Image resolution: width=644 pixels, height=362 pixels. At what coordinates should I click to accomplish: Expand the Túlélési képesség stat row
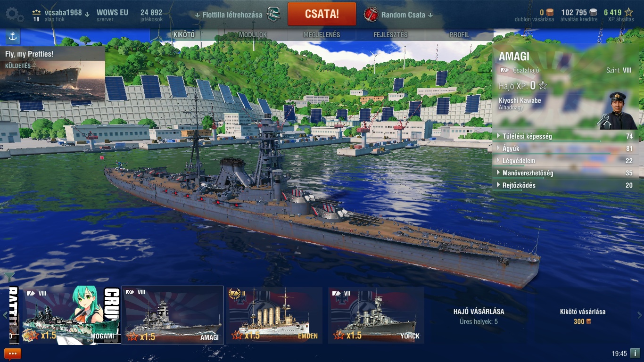566,136
